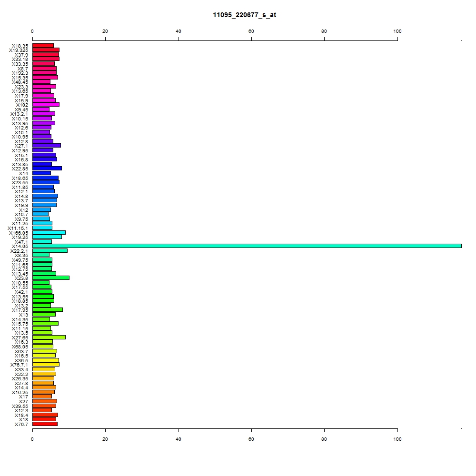Screen dimensions: 476x476
Task: Select the X47.1 label
Action: (x=21, y=242)
